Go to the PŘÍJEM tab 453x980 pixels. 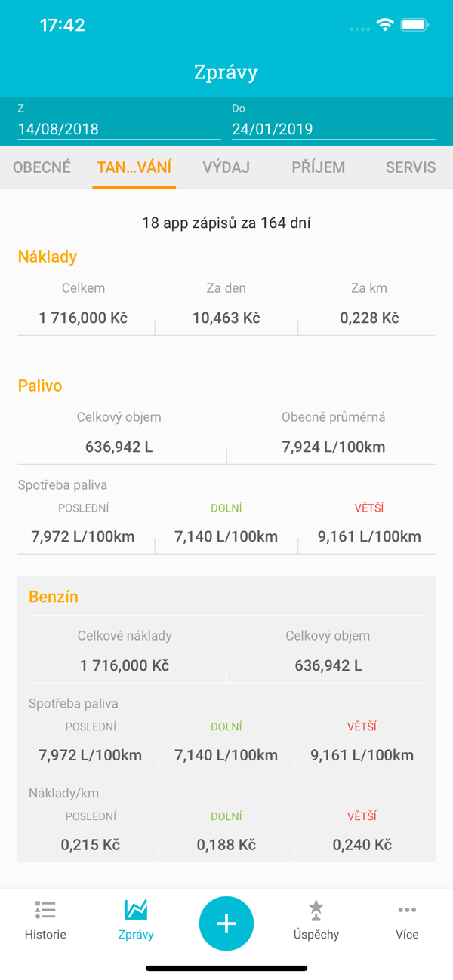click(319, 167)
